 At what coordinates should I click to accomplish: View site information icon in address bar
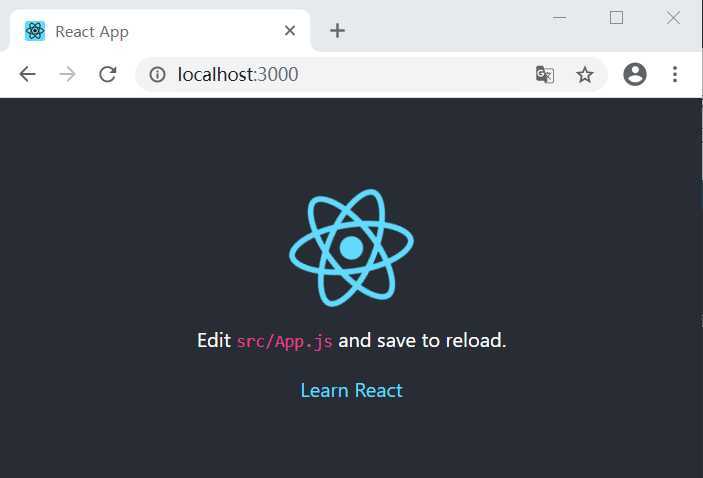click(x=157, y=74)
